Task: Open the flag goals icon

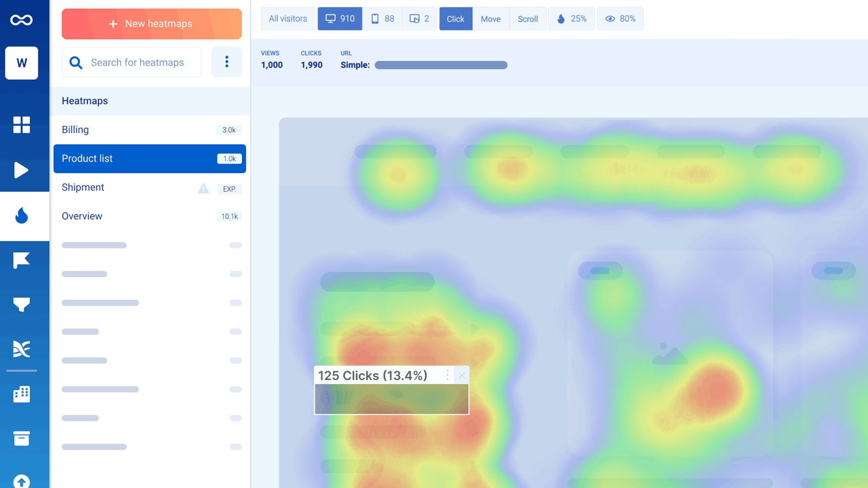Action: [x=22, y=260]
